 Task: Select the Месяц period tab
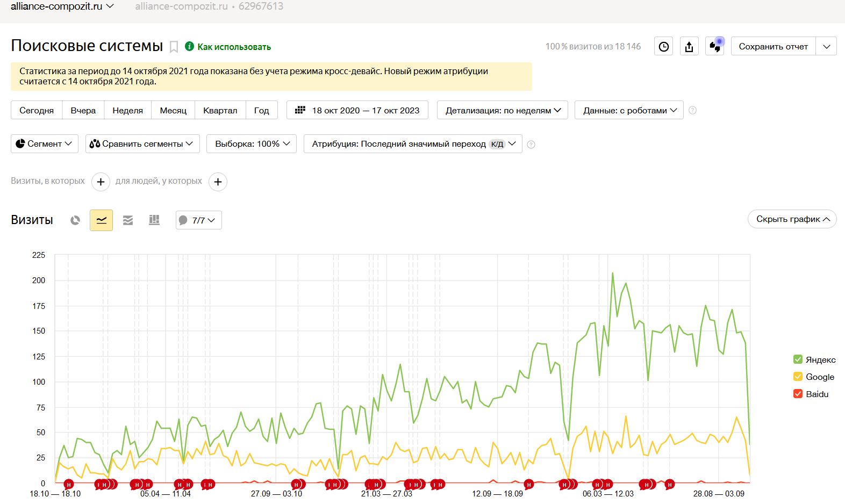pos(173,110)
